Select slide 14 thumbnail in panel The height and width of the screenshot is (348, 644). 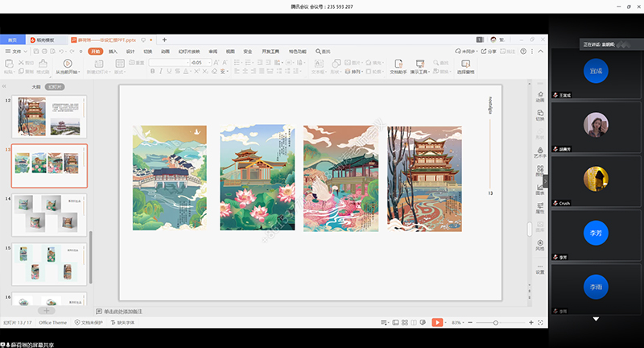(50, 215)
